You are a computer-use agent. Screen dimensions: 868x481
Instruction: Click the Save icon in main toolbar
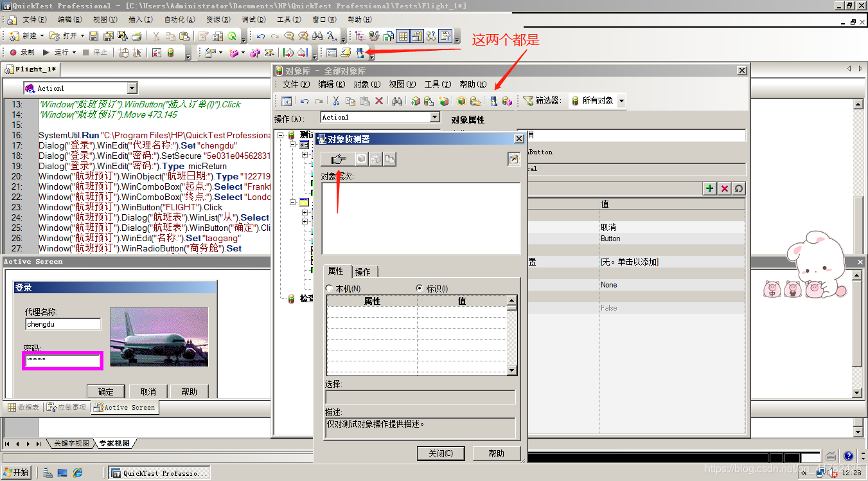(94, 36)
